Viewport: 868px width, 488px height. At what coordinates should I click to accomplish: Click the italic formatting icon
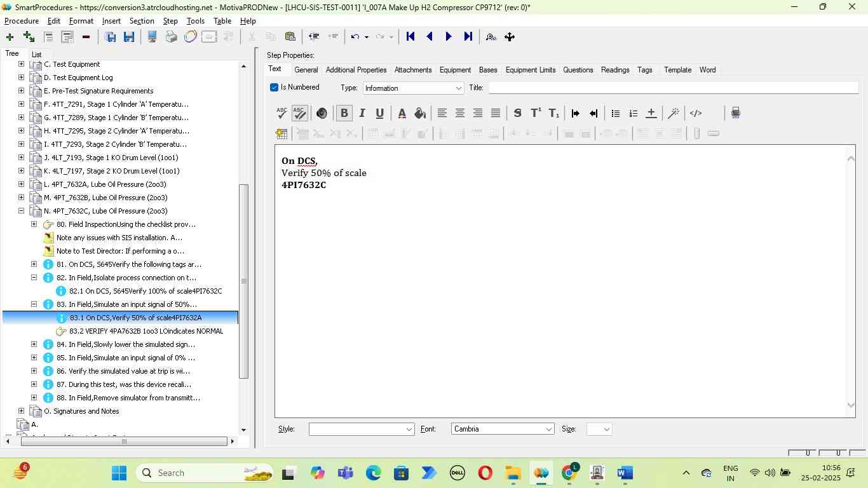[x=362, y=113]
